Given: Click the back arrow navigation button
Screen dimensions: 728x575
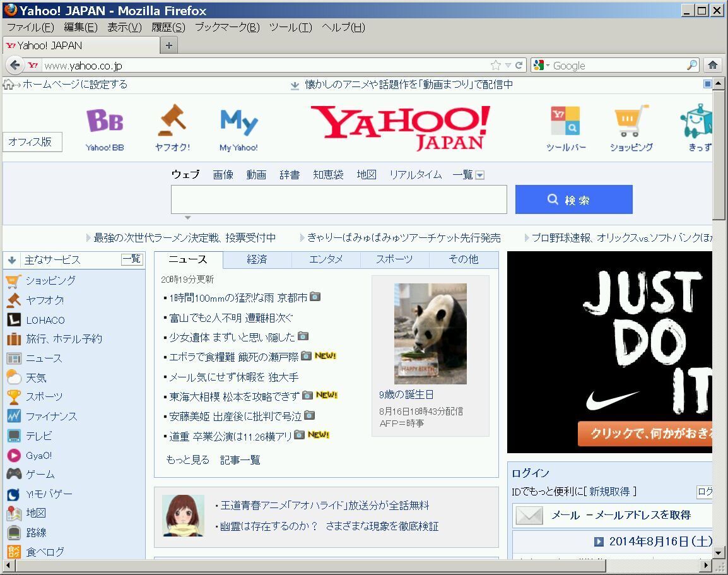Looking at the screenshot, I should click(x=15, y=65).
